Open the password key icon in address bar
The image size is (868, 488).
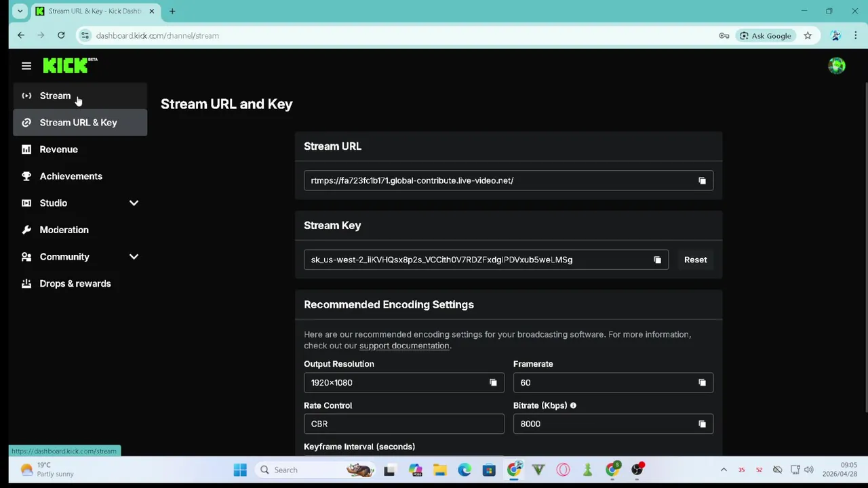[x=724, y=36]
